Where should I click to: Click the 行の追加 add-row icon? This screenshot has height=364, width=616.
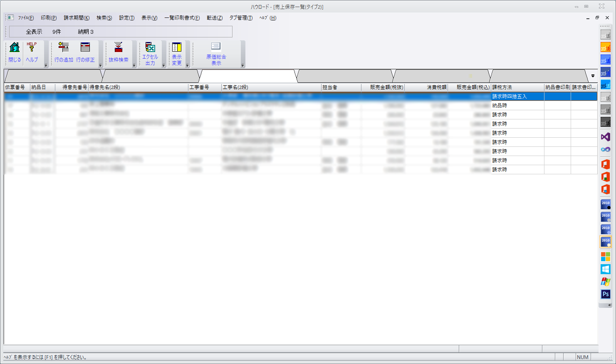click(64, 47)
